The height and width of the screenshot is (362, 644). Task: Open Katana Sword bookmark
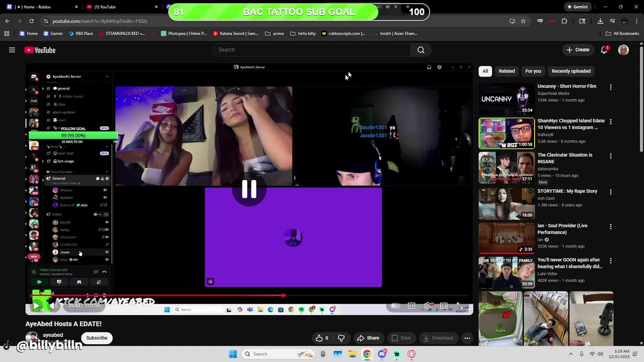pos(235,34)
